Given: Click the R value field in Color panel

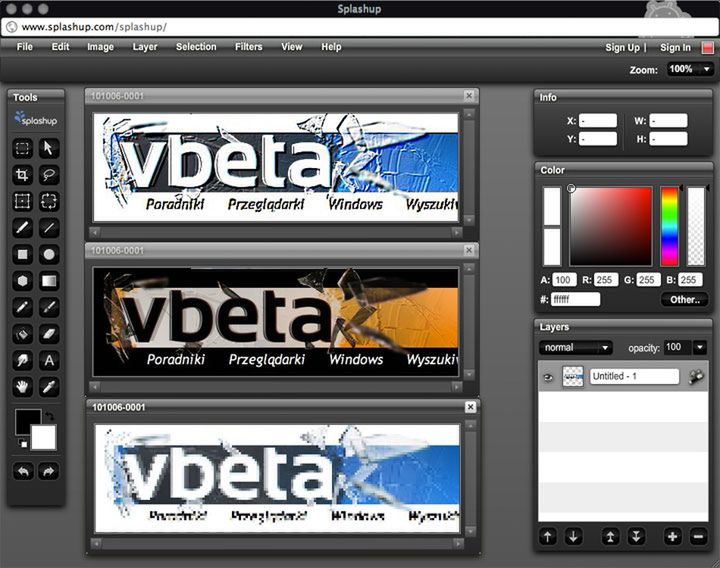Looking at the screenshot, I should click(x=606, y=280).
